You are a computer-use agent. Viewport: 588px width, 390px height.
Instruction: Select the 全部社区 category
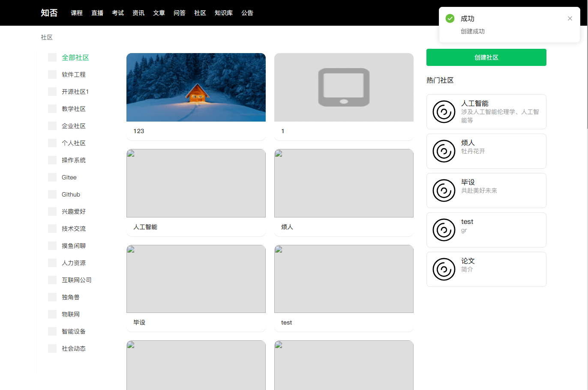pyautogui.click(x=75, y=57)
